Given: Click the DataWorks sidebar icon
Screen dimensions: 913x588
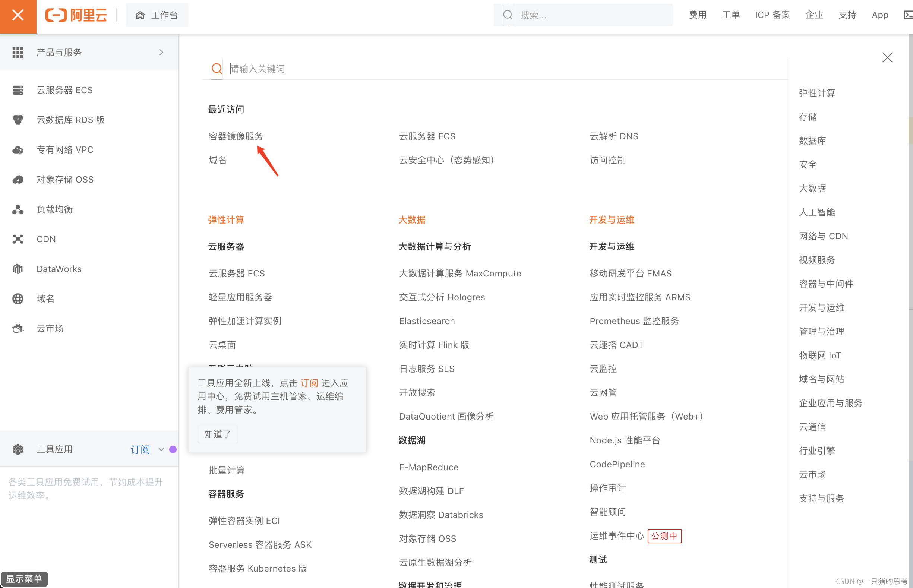Looking at the screenshot, I should [x=18, y=269].
